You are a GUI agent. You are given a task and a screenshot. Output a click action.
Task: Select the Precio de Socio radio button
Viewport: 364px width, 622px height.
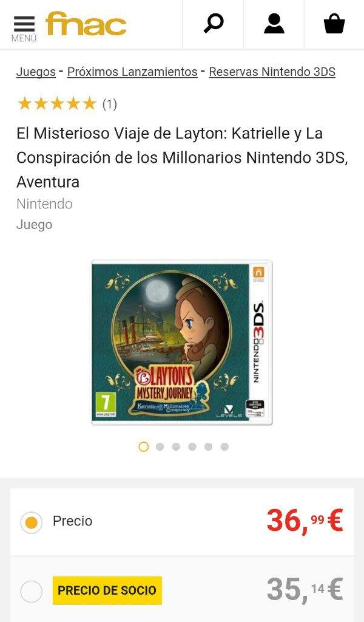pos(32,592)
